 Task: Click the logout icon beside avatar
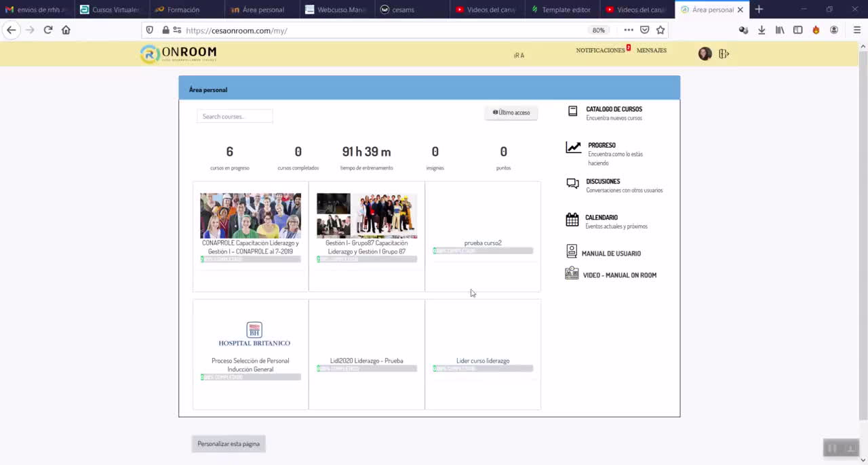click(x=724, y=54)
